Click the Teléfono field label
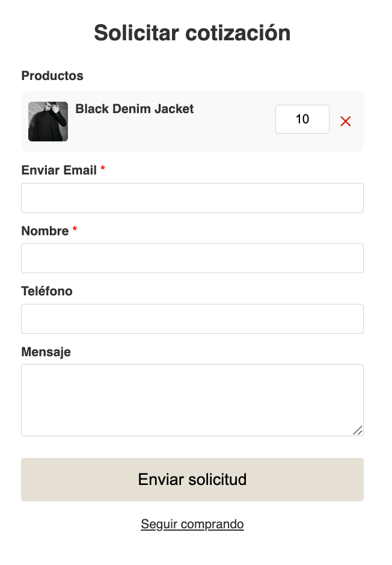 point(47,291)
